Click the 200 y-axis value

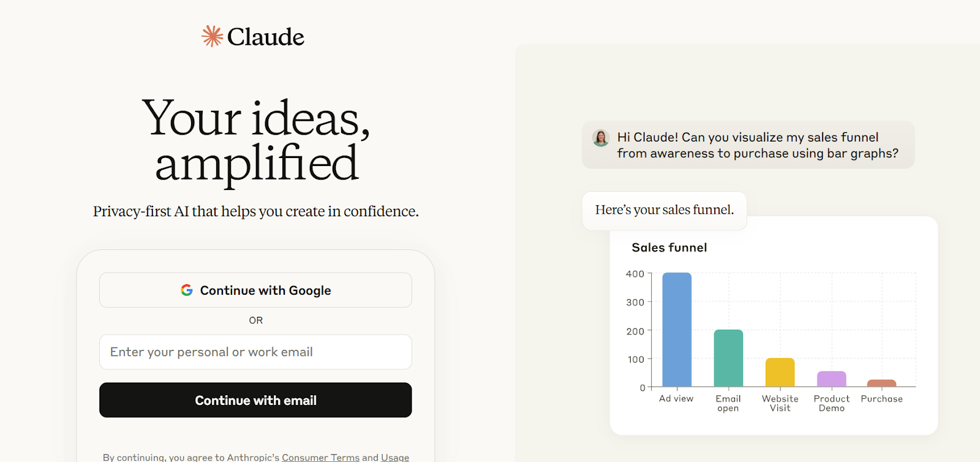coord(635,331)
